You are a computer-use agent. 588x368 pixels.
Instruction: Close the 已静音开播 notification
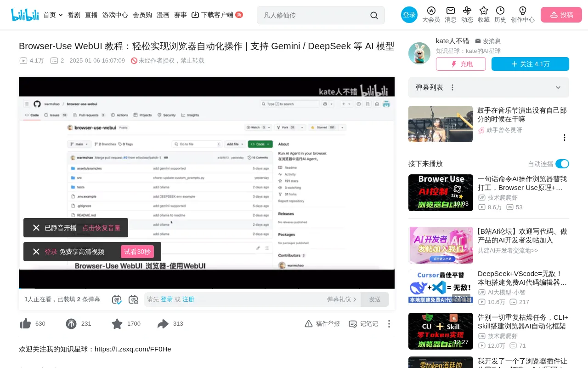(36, 228)
